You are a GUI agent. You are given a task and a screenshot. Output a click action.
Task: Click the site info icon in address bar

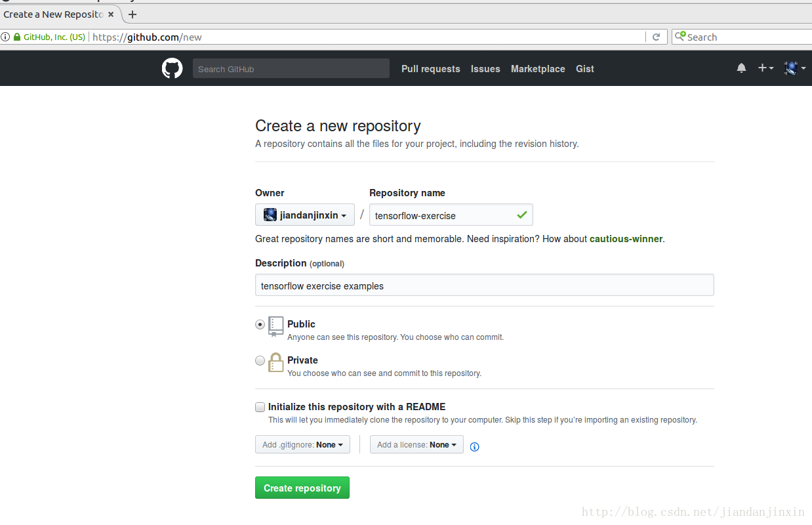[5, 37]
